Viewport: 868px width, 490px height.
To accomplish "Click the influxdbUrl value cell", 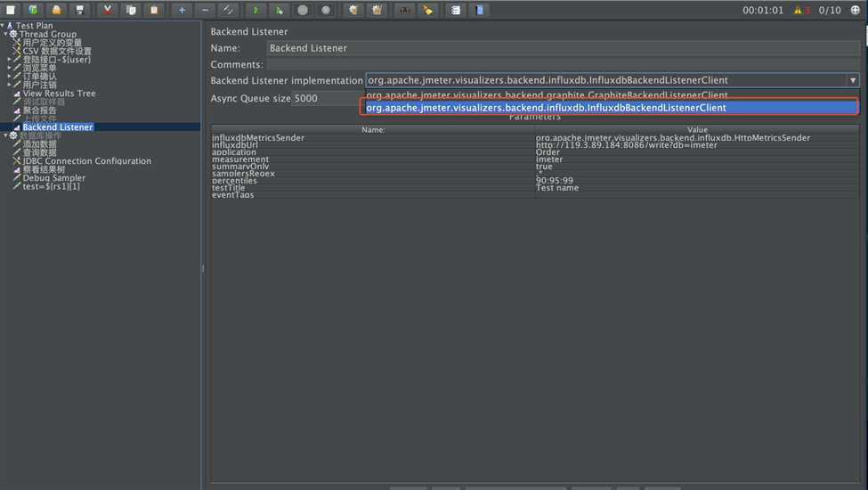I will (x=697, y=145).
